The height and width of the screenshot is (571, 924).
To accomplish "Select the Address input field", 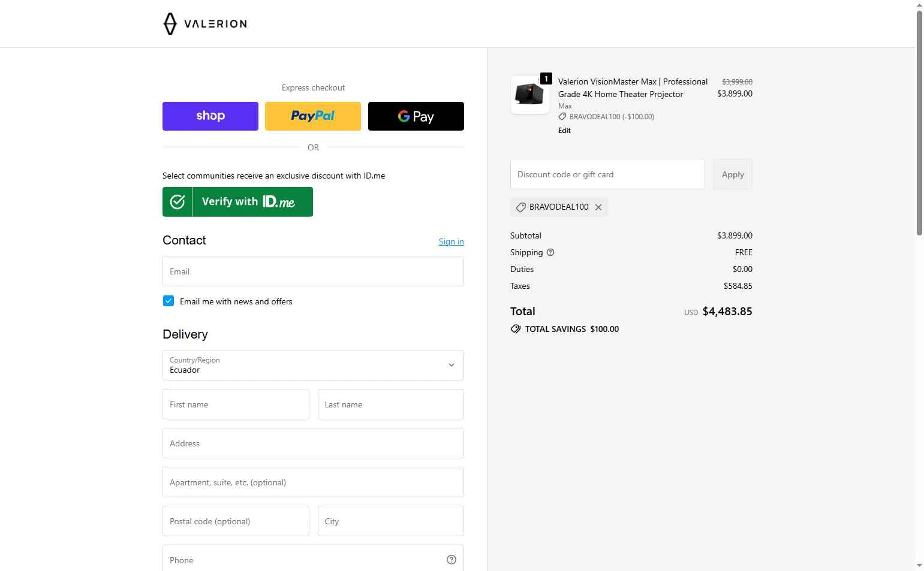I will point(313,443).
